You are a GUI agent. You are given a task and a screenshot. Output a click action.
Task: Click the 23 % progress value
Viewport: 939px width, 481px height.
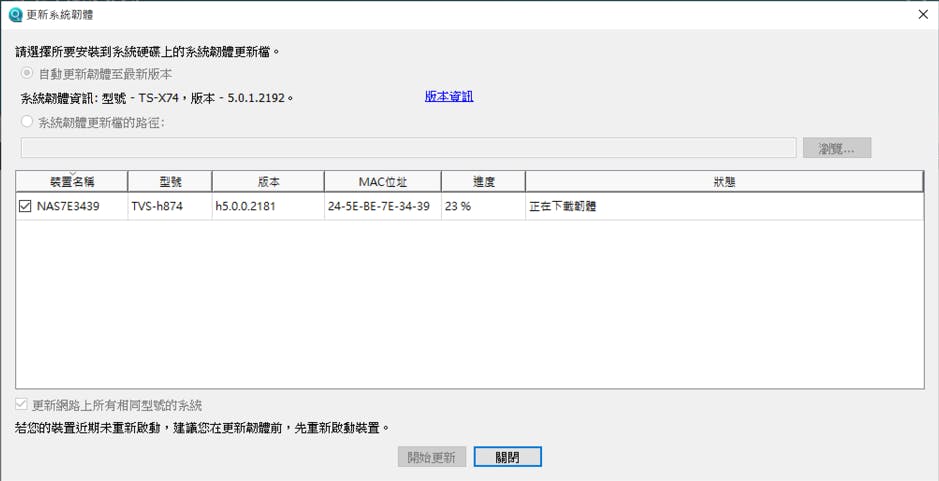(458, 207)
